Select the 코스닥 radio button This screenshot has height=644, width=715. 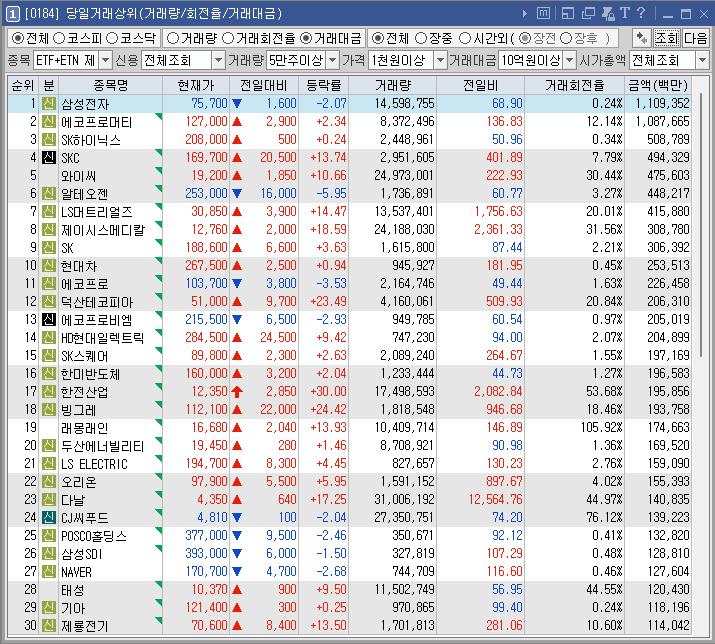112,38
